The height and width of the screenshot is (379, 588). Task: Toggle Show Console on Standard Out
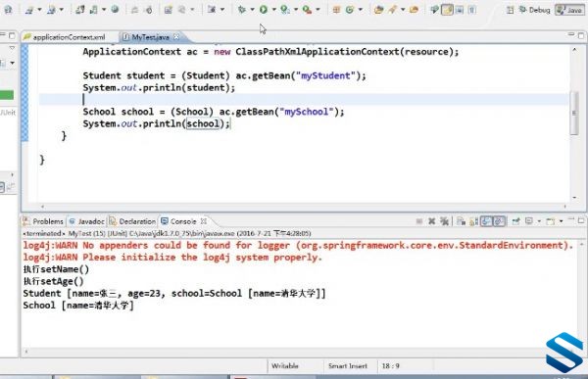click(x=486, y=221)
